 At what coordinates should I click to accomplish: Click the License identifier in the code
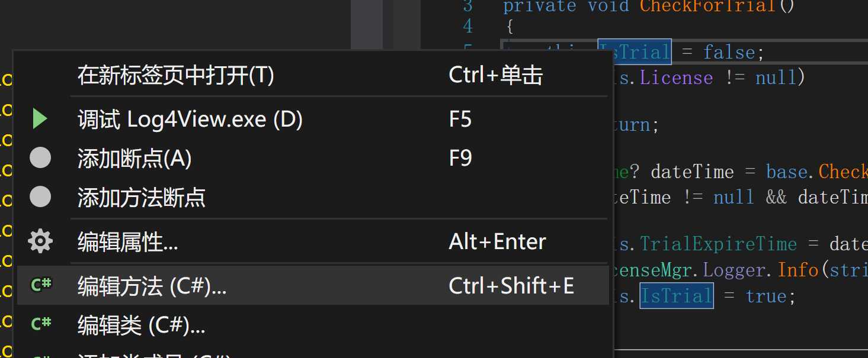676,78
